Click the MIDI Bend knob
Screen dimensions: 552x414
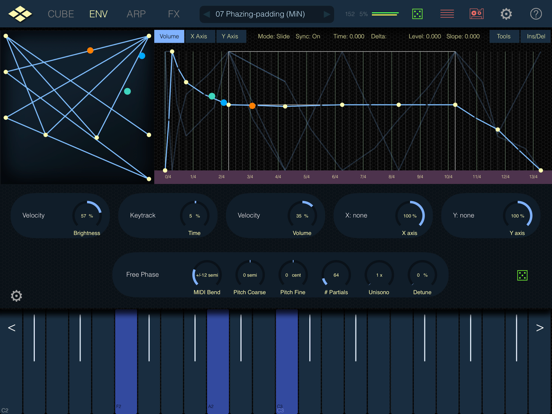207,275
